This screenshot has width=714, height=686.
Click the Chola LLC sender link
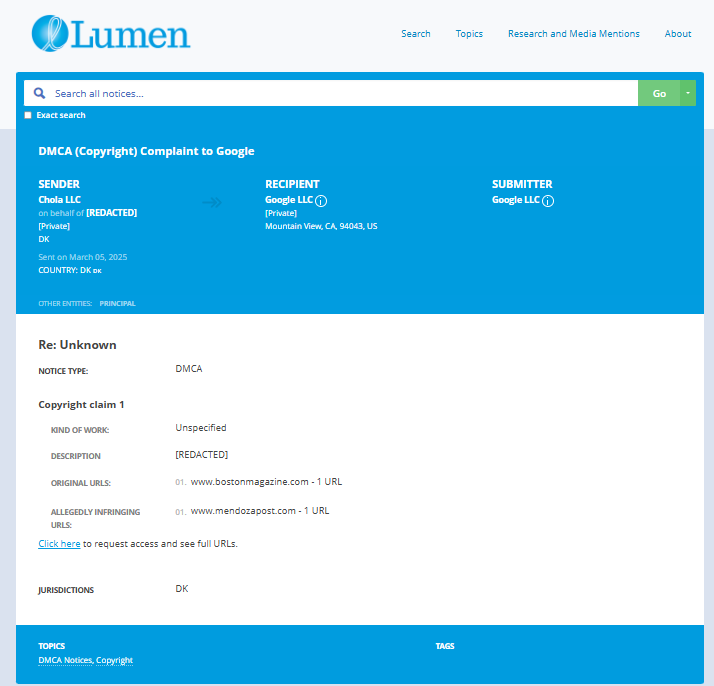pos(59,199)
